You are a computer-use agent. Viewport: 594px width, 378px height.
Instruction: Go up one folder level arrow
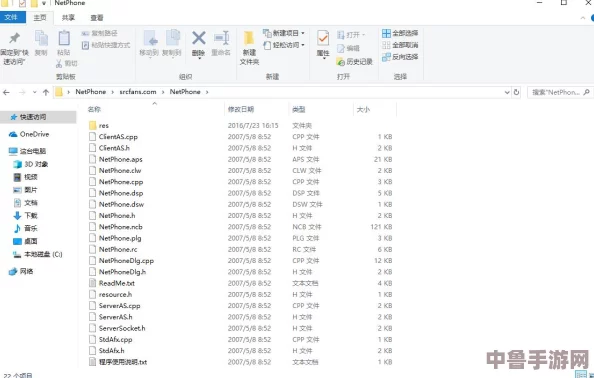[46, 92]
